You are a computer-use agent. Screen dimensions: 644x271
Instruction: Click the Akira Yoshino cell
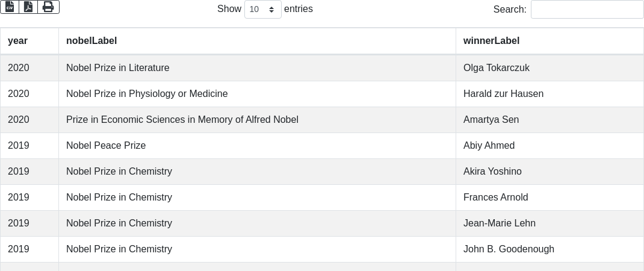(x=492, y=172)
